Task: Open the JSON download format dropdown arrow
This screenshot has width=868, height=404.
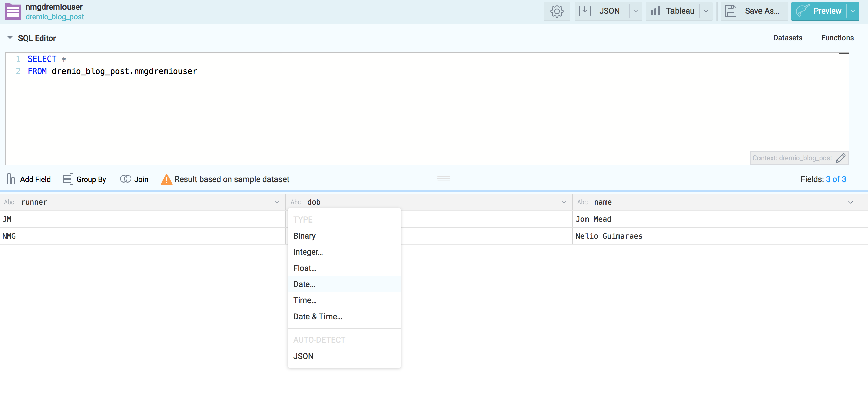Action: 635,11
